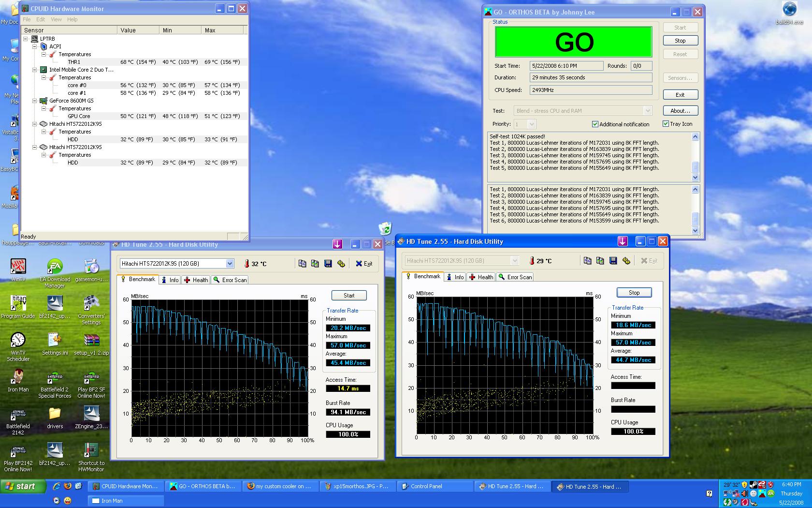This screenshot has width=812, height=508.
Task: Click the Sensor column header
Action: pos(70,30)
